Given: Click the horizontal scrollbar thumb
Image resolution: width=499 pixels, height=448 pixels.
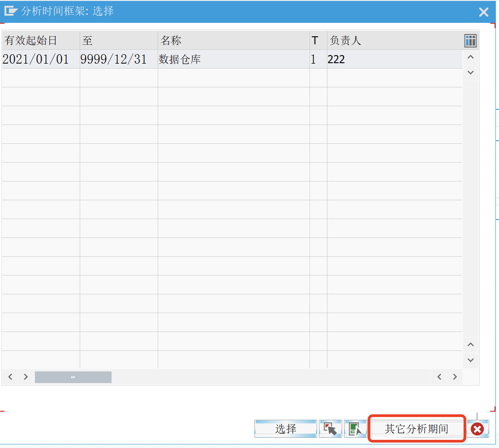Looking at the screenshot, I should tap(73, 377).
